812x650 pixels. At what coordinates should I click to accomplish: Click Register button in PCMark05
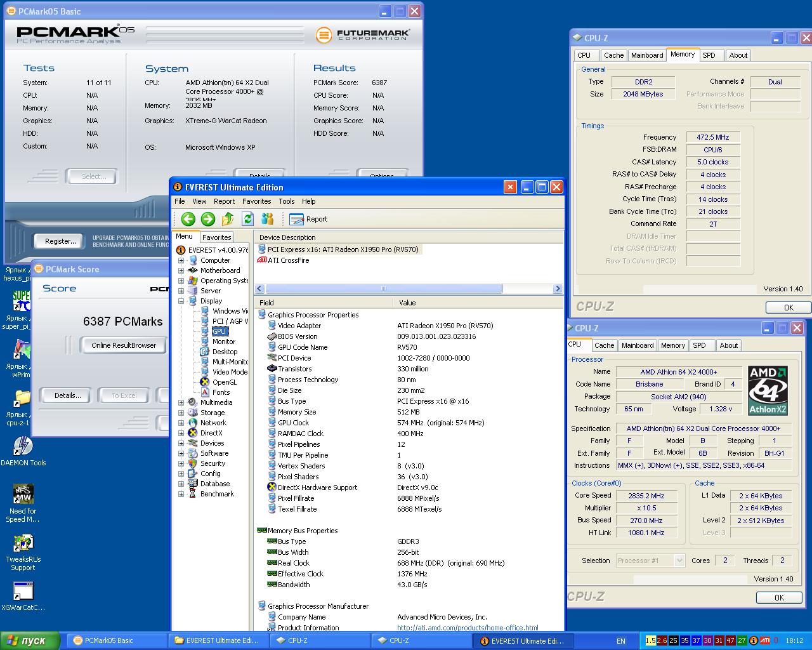click(60, 241)
